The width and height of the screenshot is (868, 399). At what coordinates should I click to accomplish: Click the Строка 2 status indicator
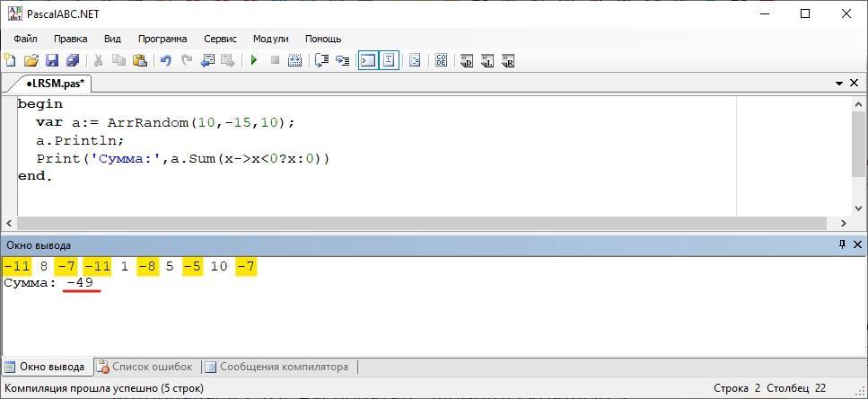tap(737, 388)
